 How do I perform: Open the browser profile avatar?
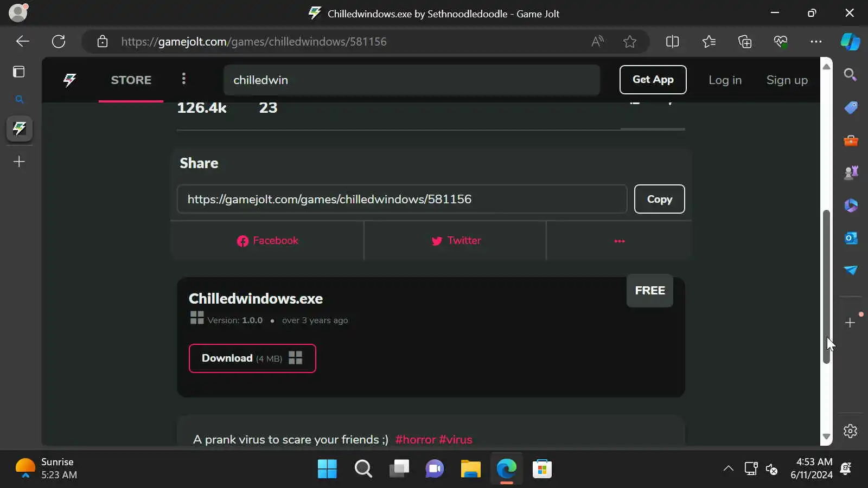(18, 13)
